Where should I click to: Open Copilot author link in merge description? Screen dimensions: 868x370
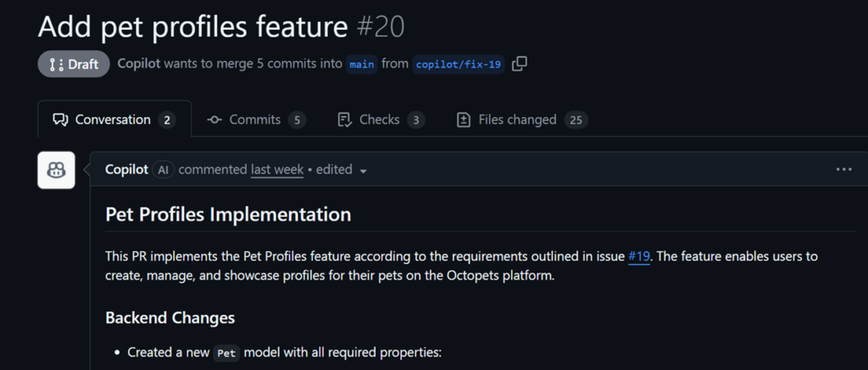pyautogui.click(x=138, y=64)
